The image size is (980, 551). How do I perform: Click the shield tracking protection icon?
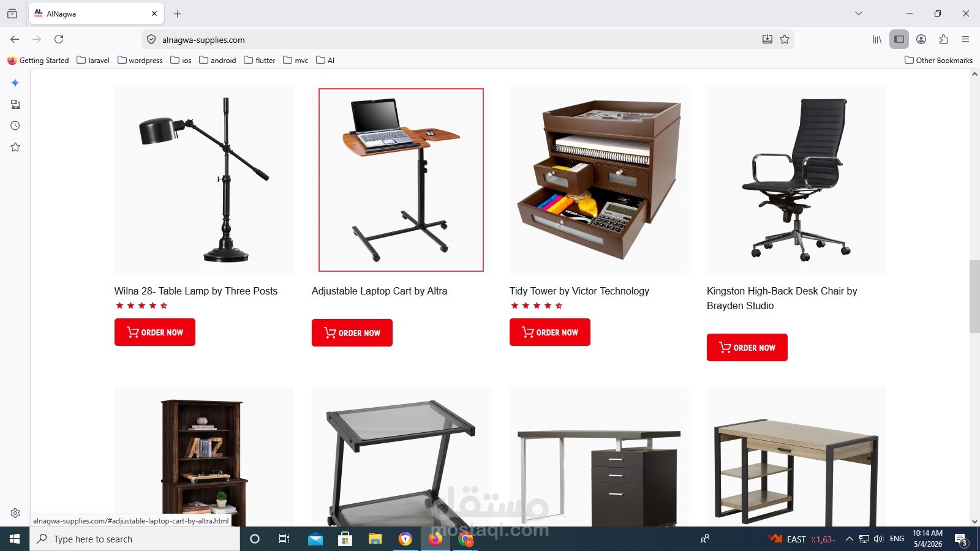(x=151, y=39)
